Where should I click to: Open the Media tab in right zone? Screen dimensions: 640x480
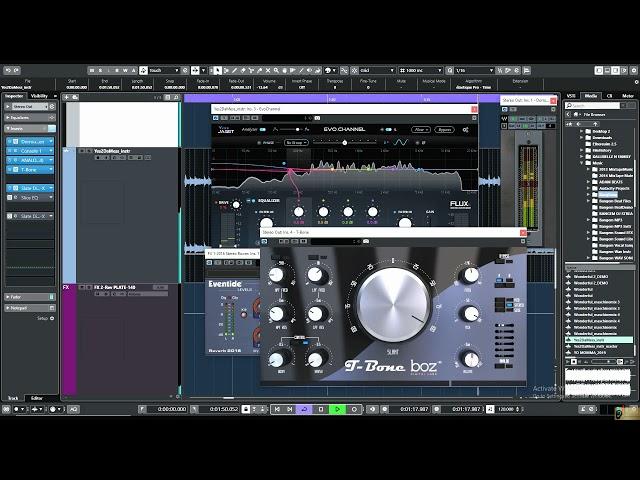coord(591,96)
